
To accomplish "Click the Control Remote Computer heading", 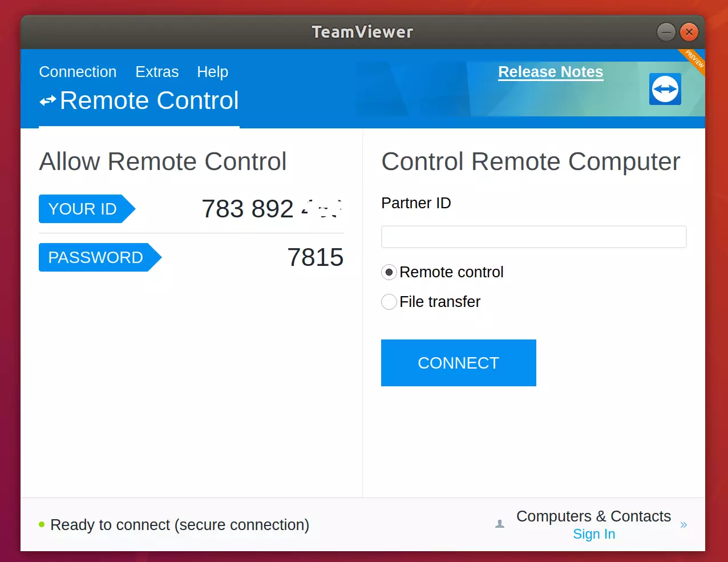I will (x=531, y=162).
